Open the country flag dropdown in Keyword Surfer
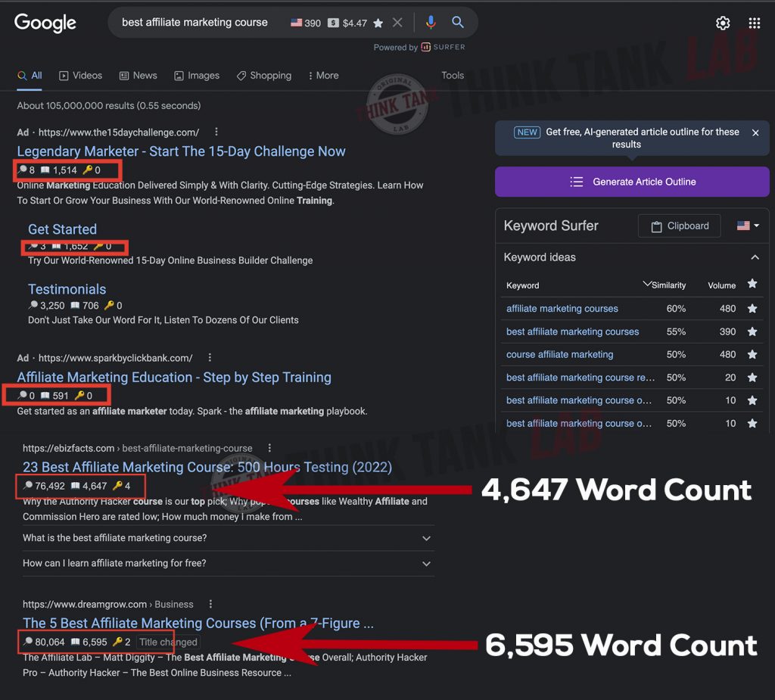This screenshot has width=775, height=700. pos(746,225)
